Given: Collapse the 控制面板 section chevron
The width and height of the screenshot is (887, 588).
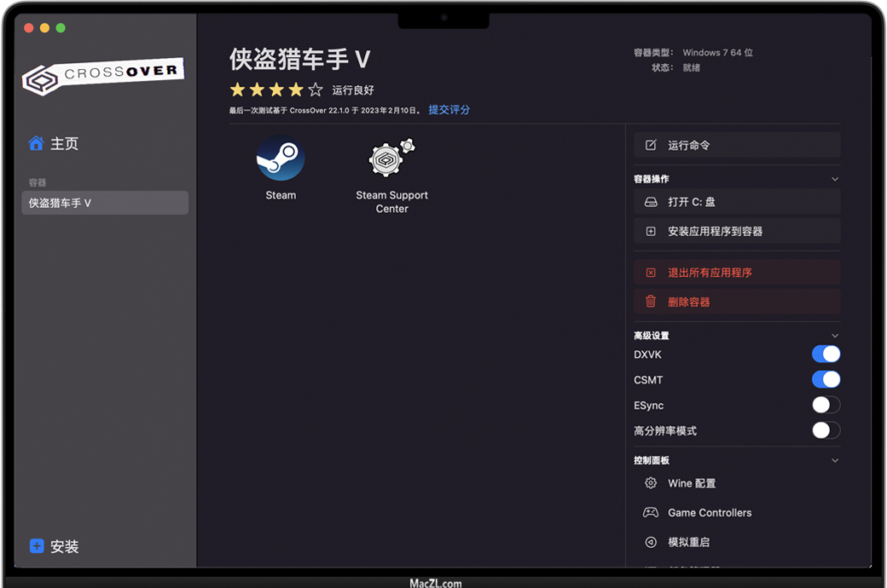Looking at the screenshot, I should (835, 461).
